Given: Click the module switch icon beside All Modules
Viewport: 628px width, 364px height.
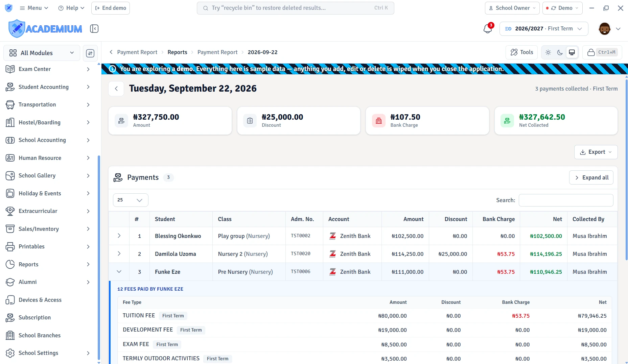Looking at the screenshot, I should tap(90, 53).
